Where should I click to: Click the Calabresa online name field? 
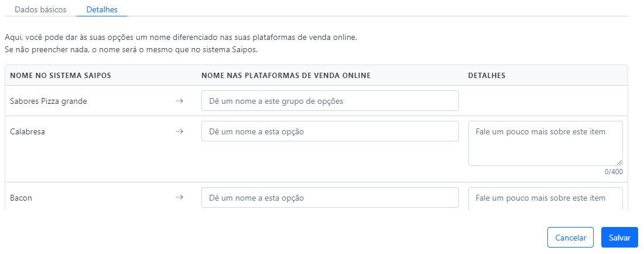pyautogui.click(x=330, y=131)
